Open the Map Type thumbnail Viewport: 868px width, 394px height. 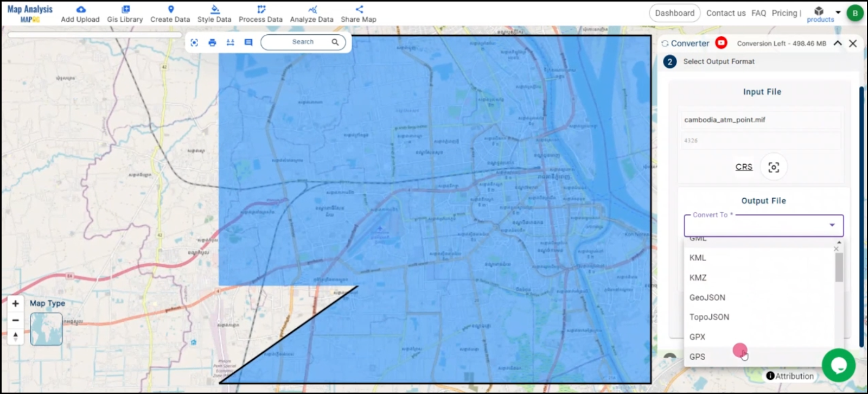(46, 329)
